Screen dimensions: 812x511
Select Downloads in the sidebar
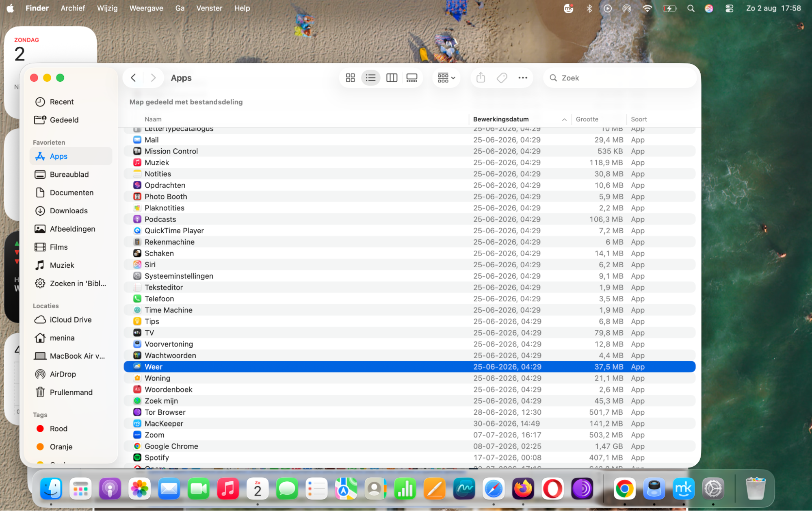point(71,210)
